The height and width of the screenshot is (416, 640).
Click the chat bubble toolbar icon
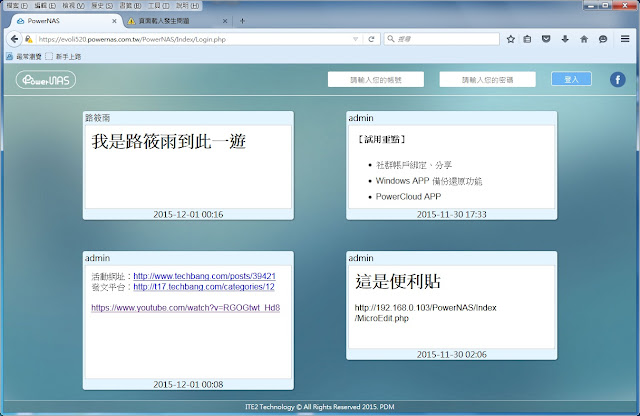pos(603,39)
